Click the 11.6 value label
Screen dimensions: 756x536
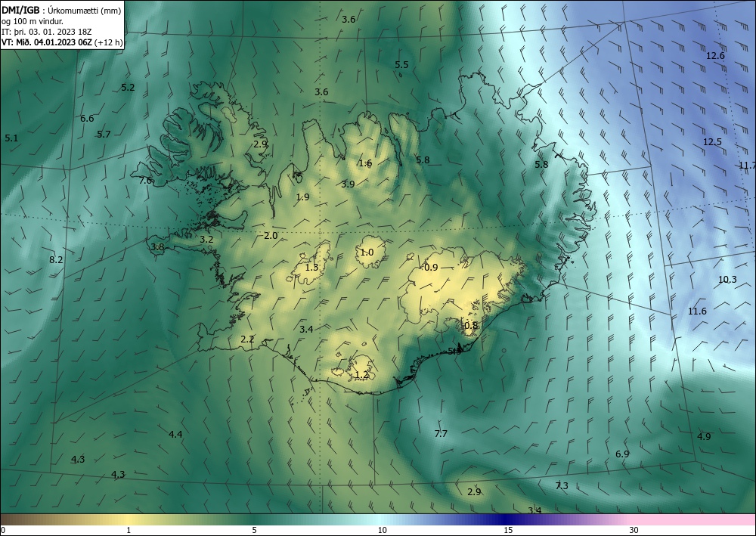pos(697,311)
